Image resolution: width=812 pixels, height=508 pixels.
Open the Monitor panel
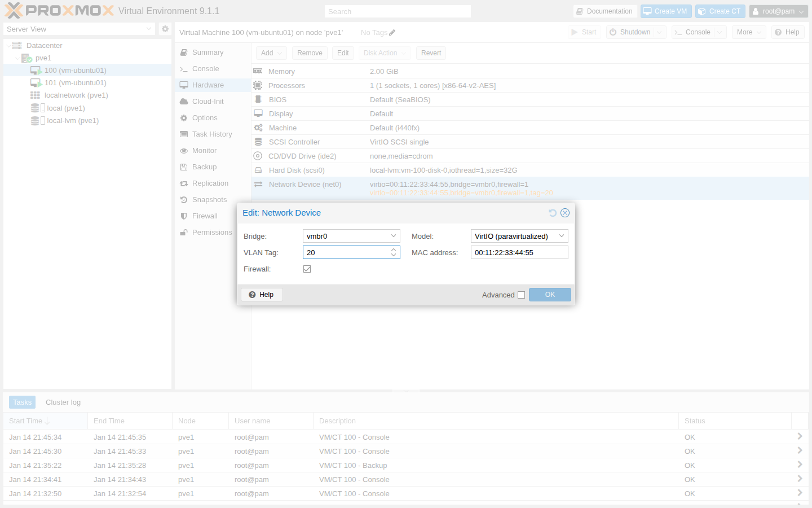click(204, 150)
